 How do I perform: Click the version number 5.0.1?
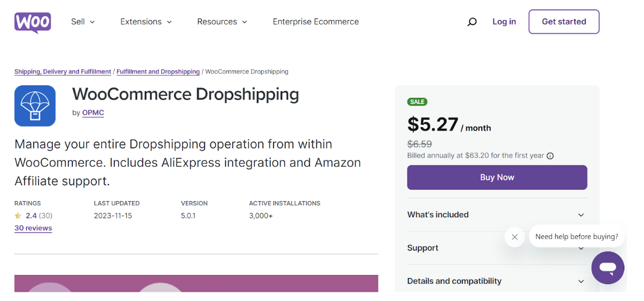188,216
